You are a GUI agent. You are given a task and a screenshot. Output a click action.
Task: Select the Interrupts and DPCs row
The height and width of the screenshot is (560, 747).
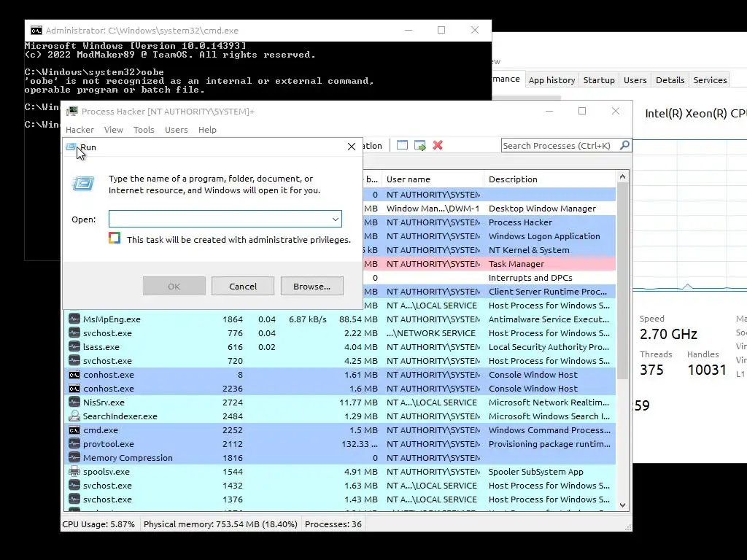[489, 278]
